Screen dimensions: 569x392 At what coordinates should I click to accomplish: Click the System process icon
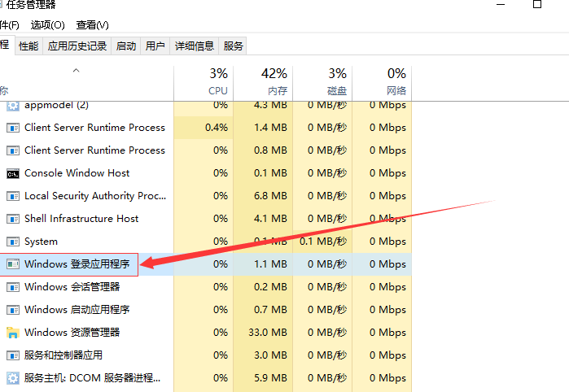pos(13,242)
